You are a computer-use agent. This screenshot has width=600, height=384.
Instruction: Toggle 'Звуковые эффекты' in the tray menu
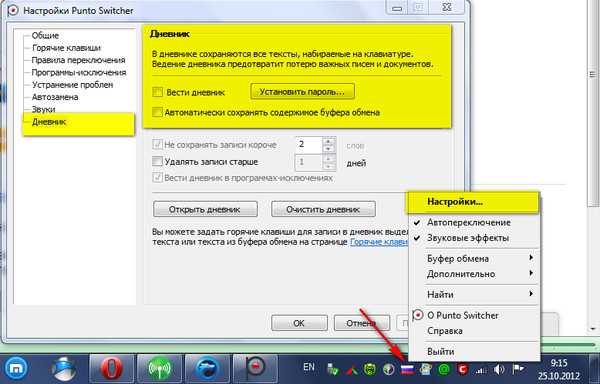tap(474, 238)
